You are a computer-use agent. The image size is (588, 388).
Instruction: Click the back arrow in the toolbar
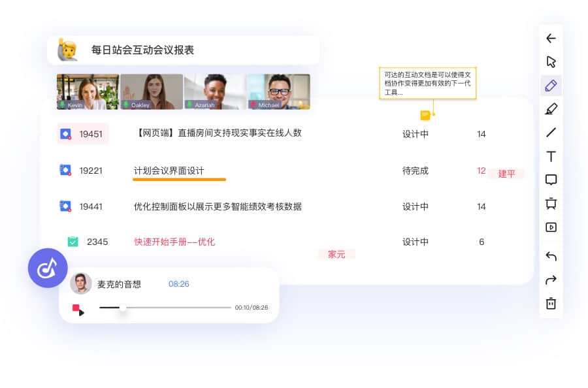coord(551,39)
